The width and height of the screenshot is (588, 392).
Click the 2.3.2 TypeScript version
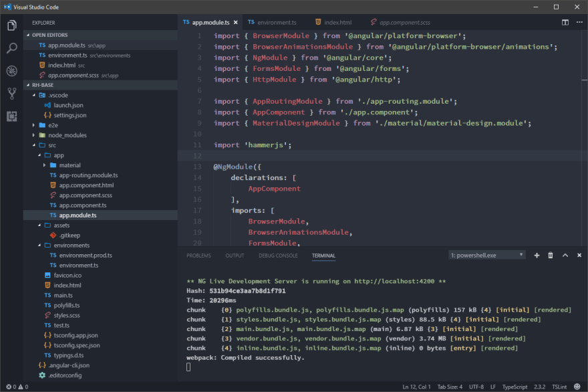pos(540,387)
